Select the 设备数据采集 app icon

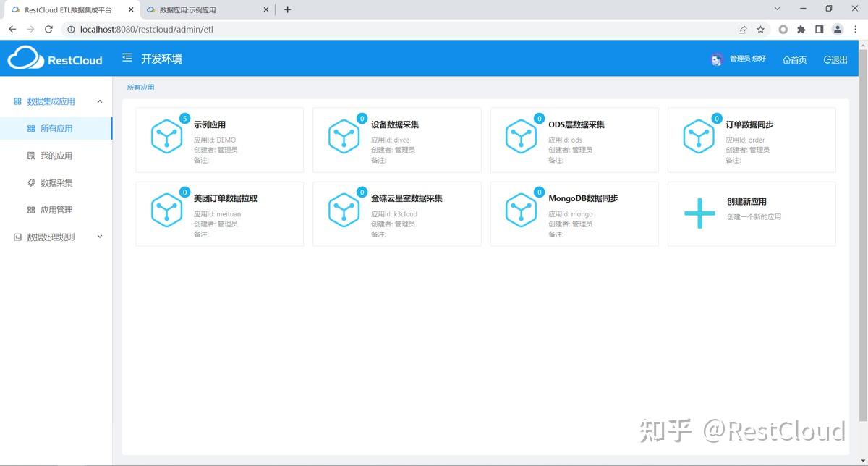[344, 137]
